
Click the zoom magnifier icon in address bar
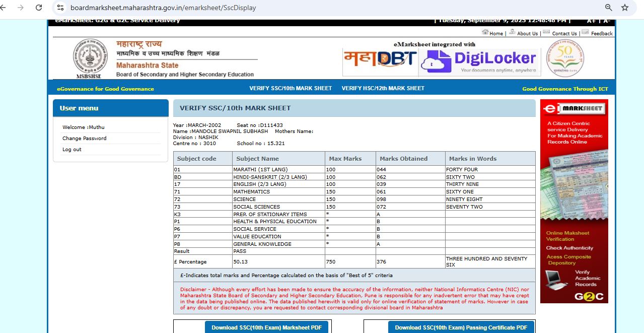608,8
